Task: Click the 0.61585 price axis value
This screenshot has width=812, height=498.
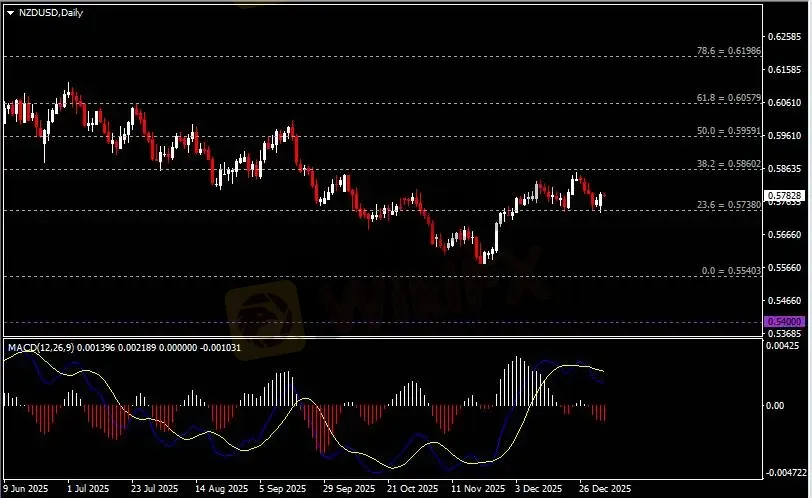Action: tap(784, 69)
